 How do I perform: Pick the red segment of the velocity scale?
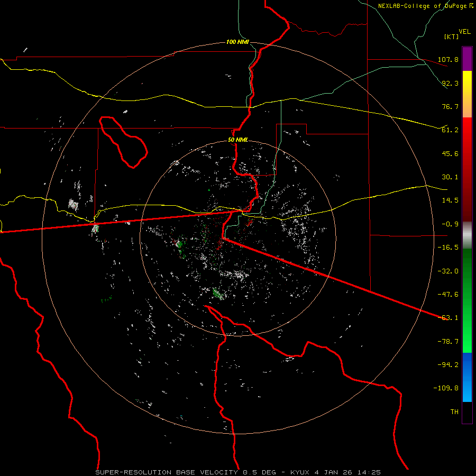coord(467,169)
